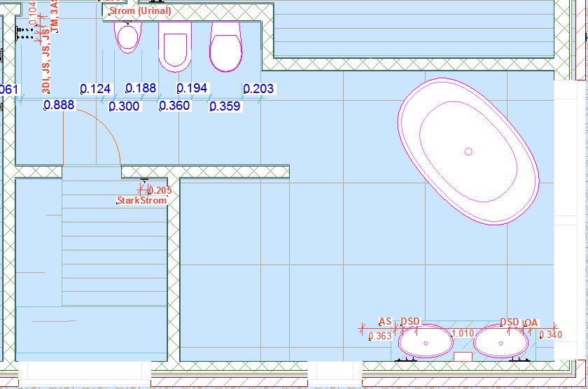Select the 0.363 red dimension text
This screenshot has width=588, height=389.
380,337
